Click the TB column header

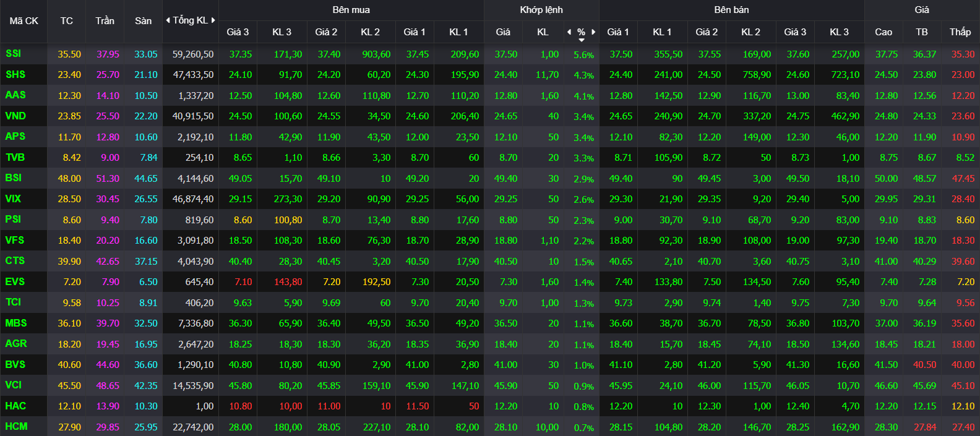pyautogui.click(x=922, y=32)
